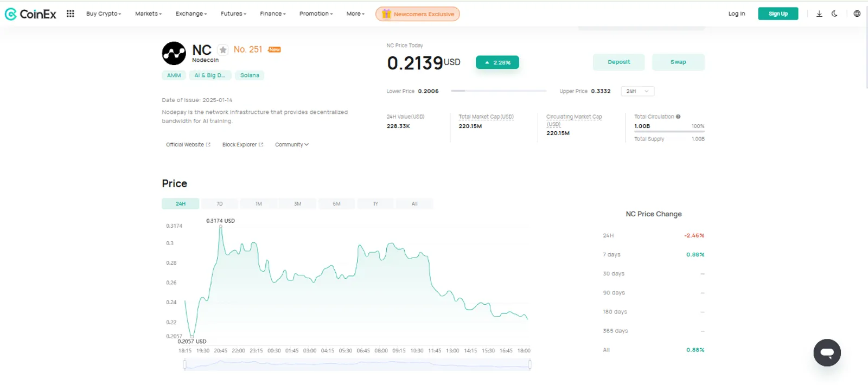The image size is (868, 385).
Task: Click the Sign Up button
Action: [x=778, y=14]
